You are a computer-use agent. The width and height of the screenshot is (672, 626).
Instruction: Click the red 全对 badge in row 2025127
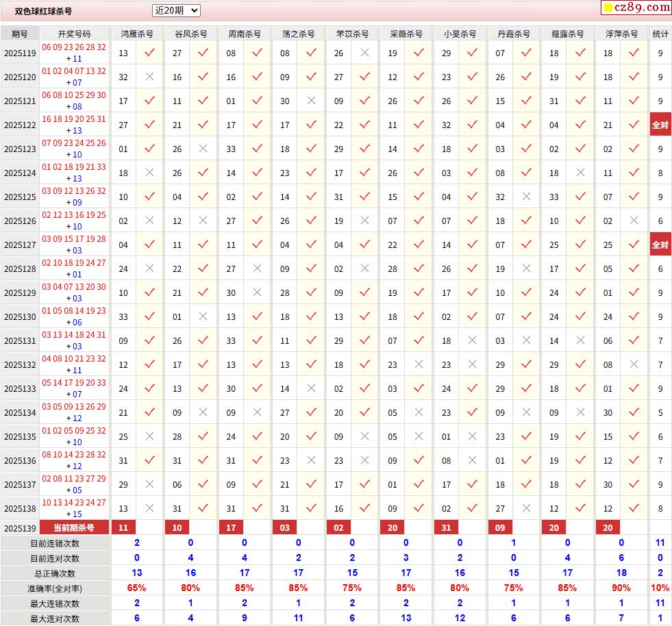coord(660,245)
